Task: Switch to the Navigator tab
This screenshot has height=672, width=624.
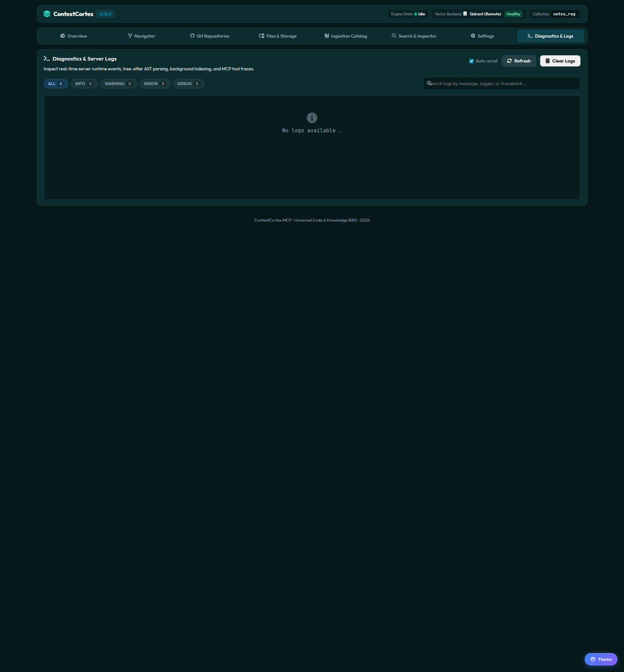Action: [x=142, y=36]
